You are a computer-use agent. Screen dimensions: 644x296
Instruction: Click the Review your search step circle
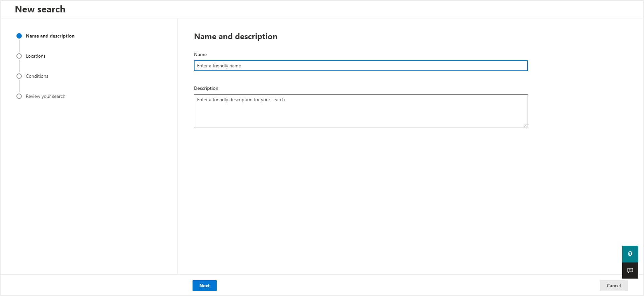(19, 96)
